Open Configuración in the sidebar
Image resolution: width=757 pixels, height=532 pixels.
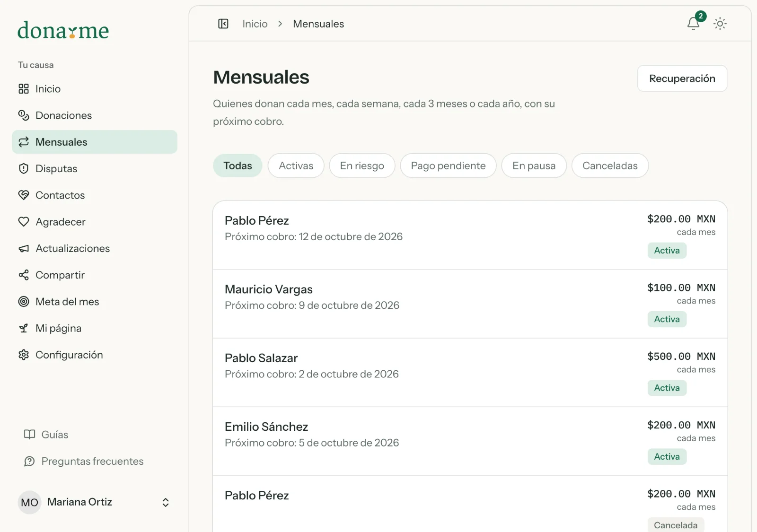[95, 355]
